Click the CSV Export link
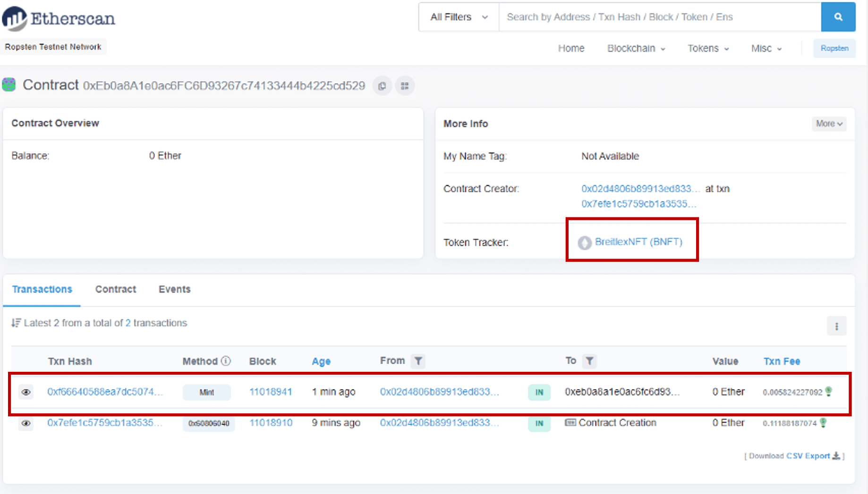 tap(808, 456)
